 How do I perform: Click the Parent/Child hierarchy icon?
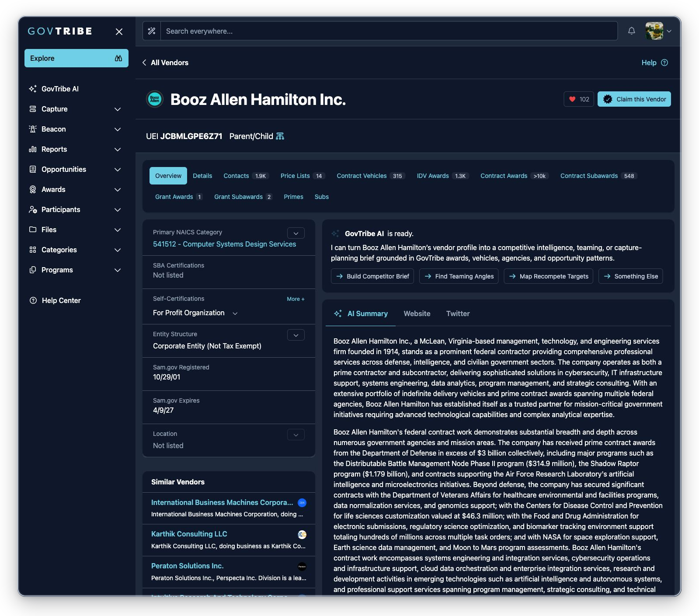(280, 136)
